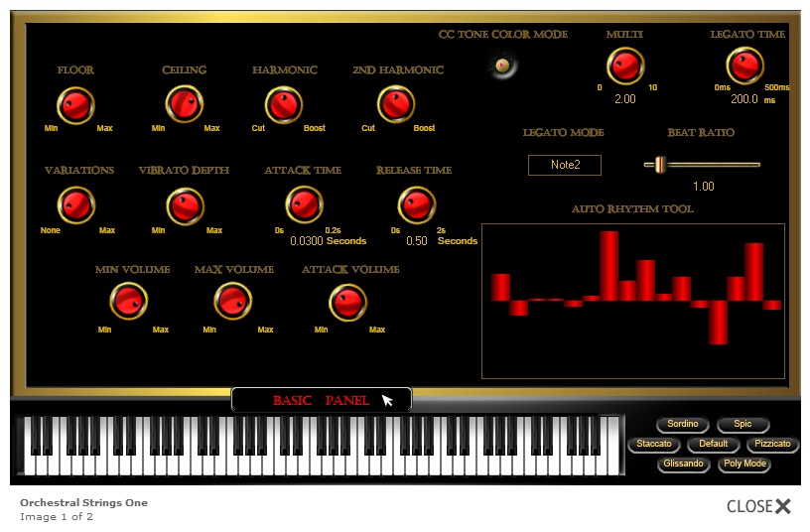Select the Pizzicato articulation button

pos(772,444)
